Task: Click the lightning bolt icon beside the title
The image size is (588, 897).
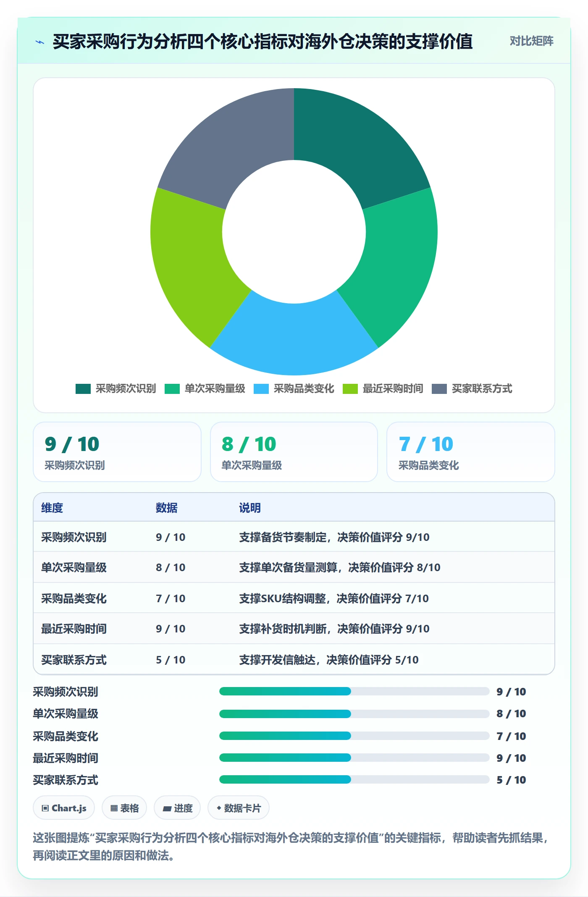Action: click(x=40, y=42)
